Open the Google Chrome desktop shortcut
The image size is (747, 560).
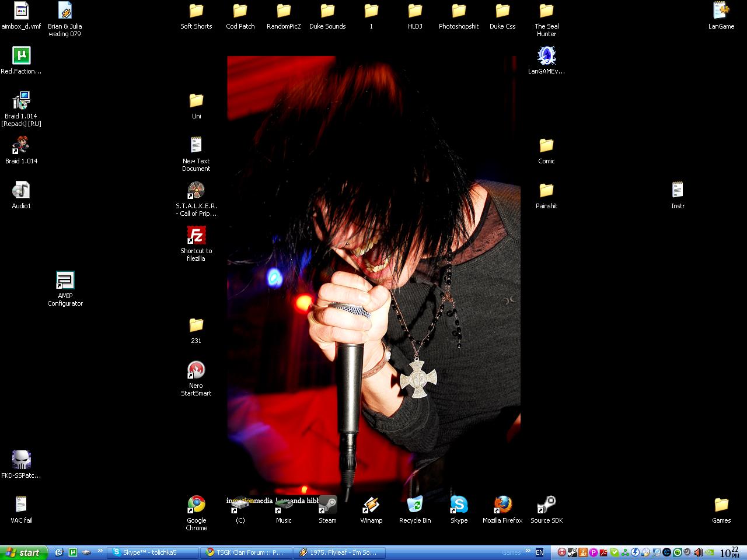click(196, 505)
